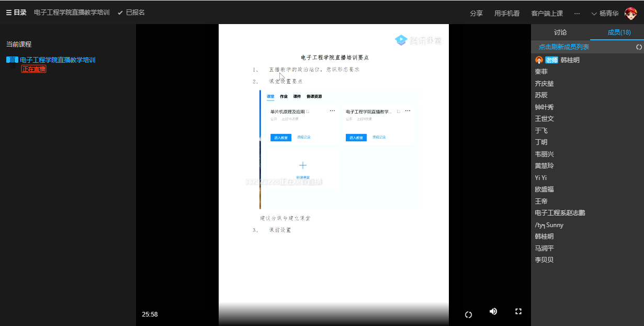Select member 马润平
Image resolution: width=644 pixels, height=326 pixels.
pyautogui.click(x=544, y=249)
